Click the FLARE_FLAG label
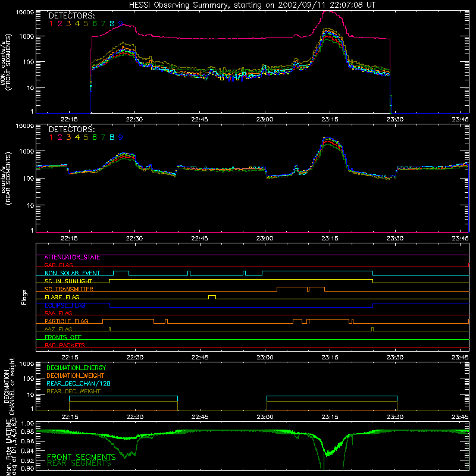 click(62, 297)
